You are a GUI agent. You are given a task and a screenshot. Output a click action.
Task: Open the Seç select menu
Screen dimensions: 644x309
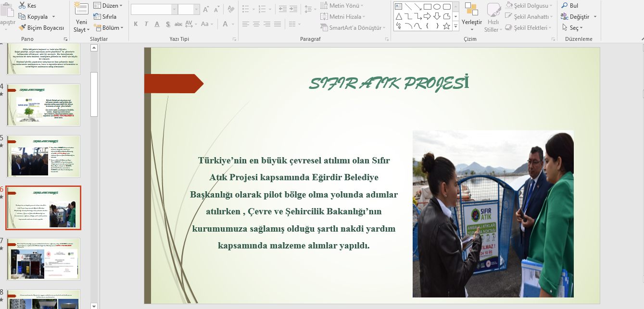pyautogui.click(x=572, y=28)
